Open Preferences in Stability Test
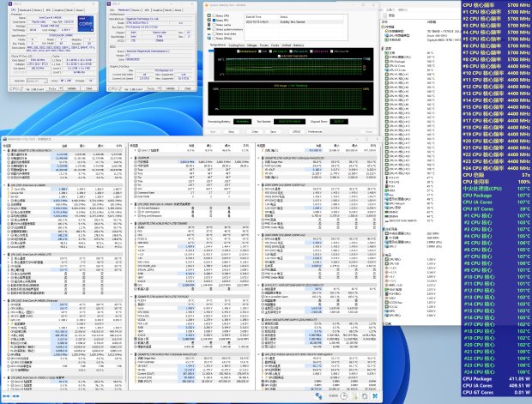 315,131
